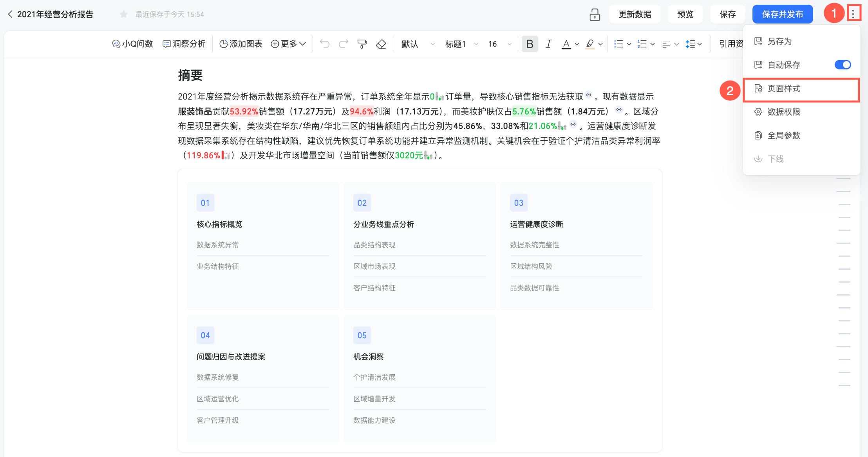Toggle bold formatting button
The height and width of the screenshot is (457, 868).
(x=530, y=44)
